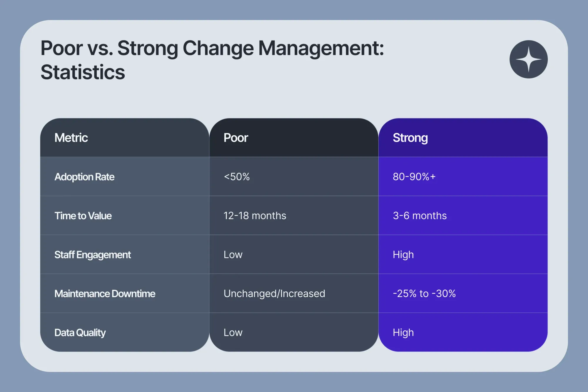Click the Maintenance Downtime row label
This screenshot has height=392, width=588.
[x=105, y=293]
